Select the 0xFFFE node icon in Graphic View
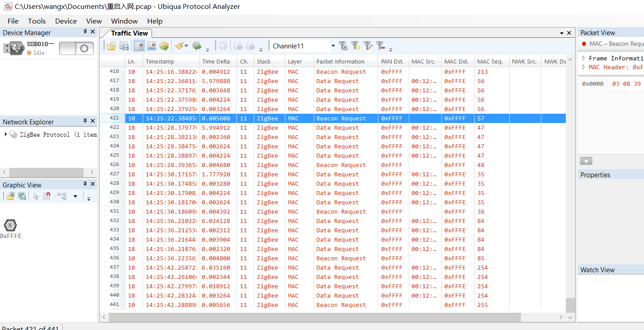Viewport: 644px width, 330px height. pyautogui.click(x=10, y=225)
